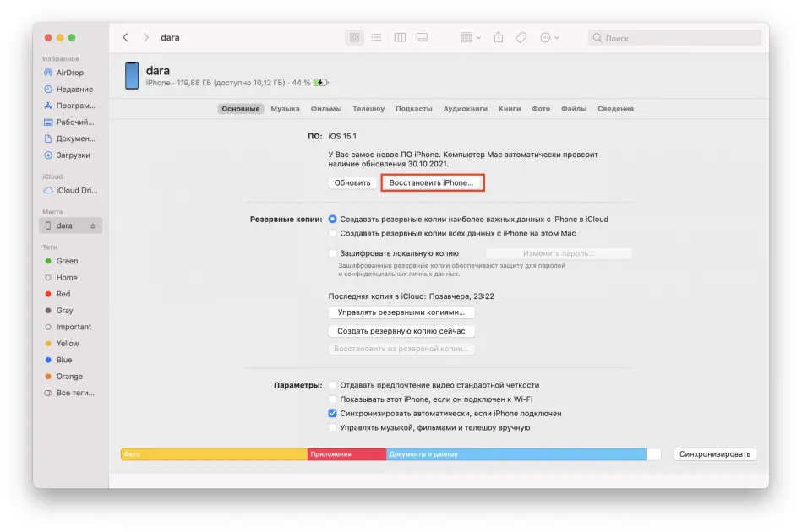
Task: Switch to the Музыка tab
Action: (285, 108)
